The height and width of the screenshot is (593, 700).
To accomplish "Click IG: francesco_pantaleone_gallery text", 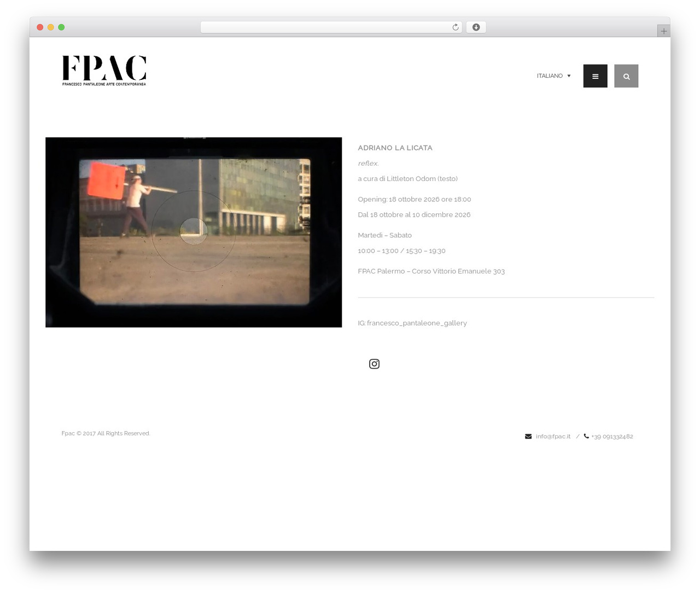I will [x=412, y=323].
